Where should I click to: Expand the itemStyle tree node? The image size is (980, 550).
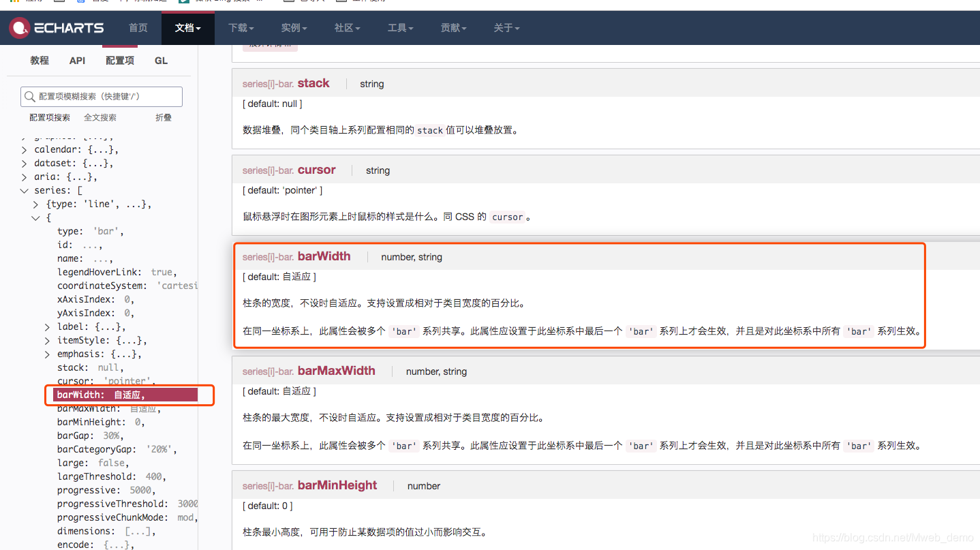click(48, 340)
